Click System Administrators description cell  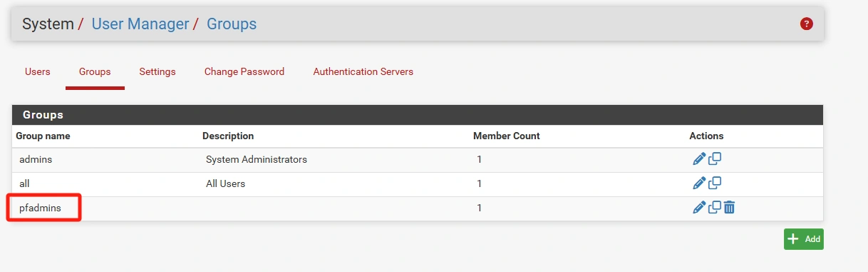[x=257, y=159]
